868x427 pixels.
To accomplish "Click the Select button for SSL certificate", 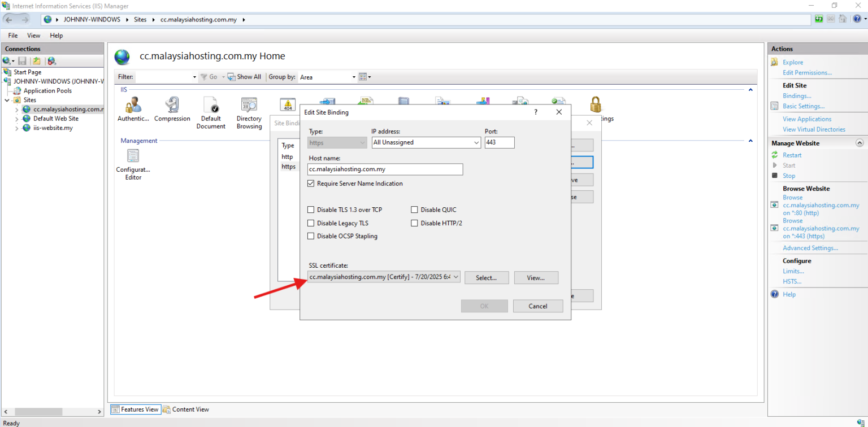I will click(x=487, y=277).
